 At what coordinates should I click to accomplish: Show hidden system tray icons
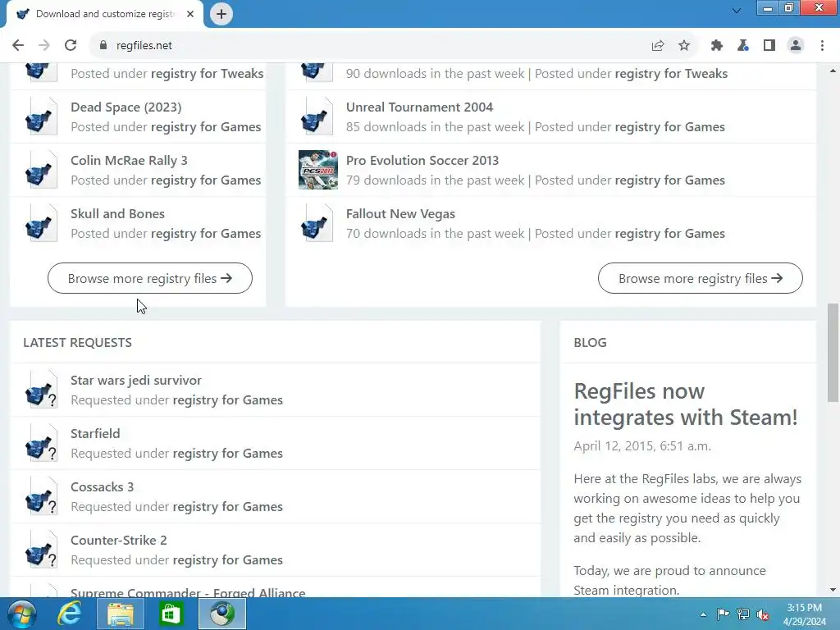(x=703, y=614)
